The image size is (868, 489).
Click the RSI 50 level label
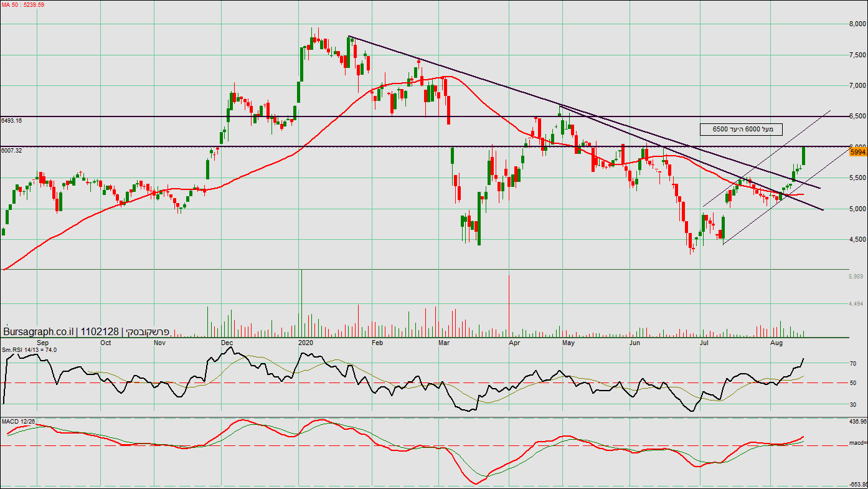coord(854,382)
